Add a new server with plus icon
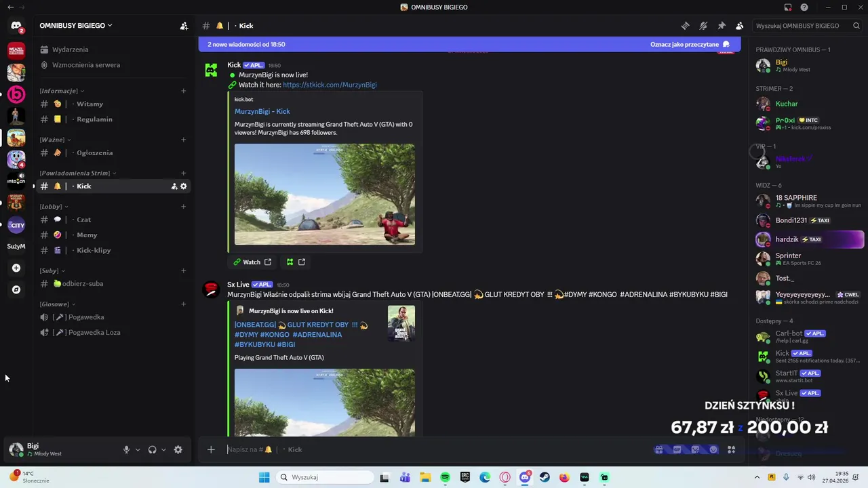The width and height of the screenshot is (868, 488). [x=16, y=268]
